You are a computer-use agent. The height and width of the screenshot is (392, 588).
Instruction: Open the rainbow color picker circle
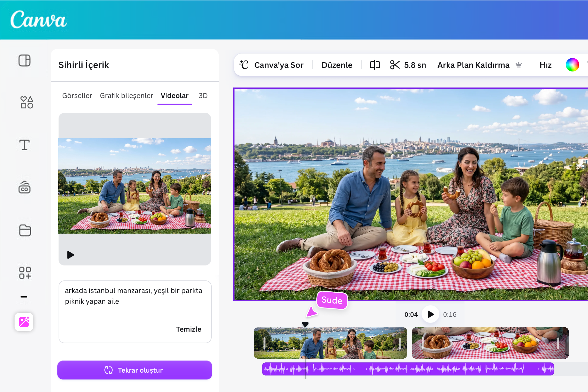tap(572, 65)
